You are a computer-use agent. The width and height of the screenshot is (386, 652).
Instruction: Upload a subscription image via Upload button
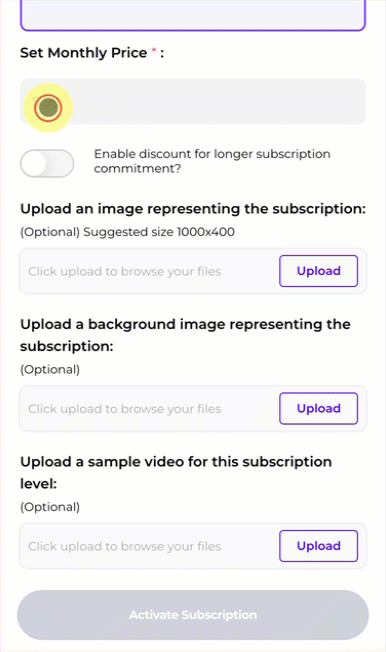tap(319, 271)
